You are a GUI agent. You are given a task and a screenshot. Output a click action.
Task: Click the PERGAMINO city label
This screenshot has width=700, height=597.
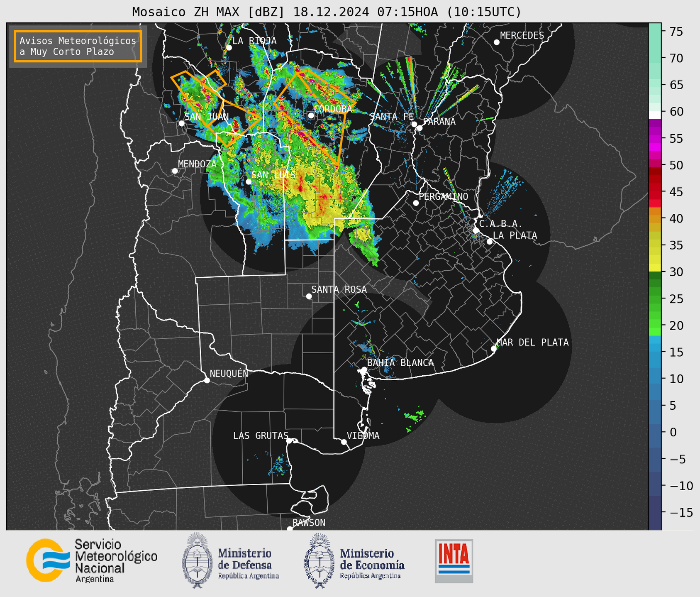point(444,196)
